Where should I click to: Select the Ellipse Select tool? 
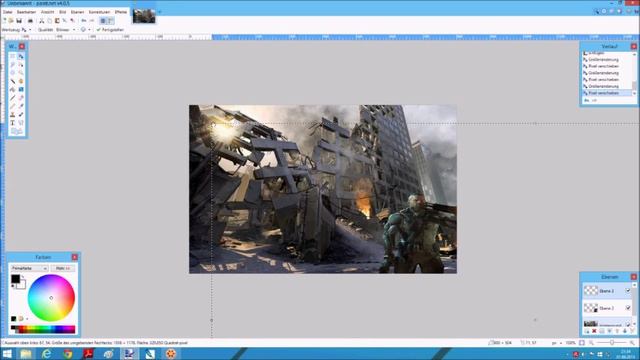[x=13, y=73]
